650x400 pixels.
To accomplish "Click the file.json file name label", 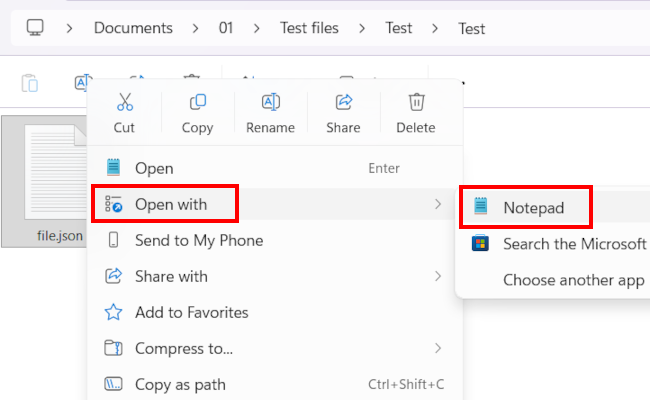I will (x=60, y=236).
